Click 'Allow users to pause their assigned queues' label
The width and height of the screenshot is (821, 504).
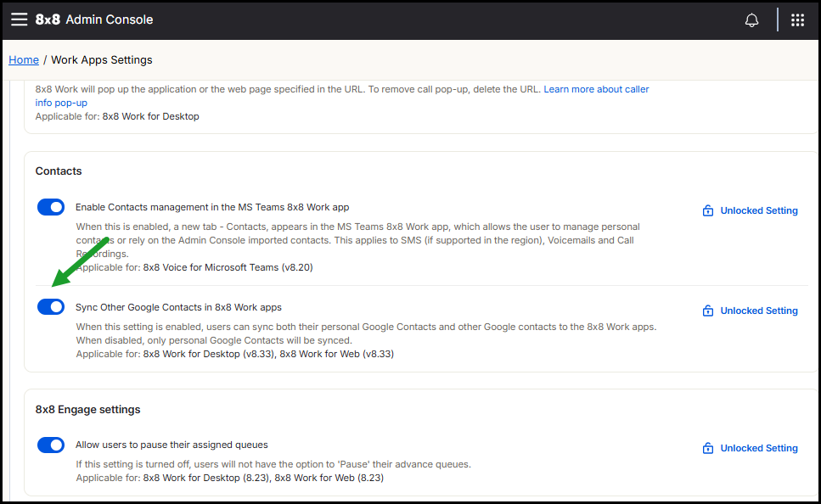pyautogui.click(x=172, y=445)
